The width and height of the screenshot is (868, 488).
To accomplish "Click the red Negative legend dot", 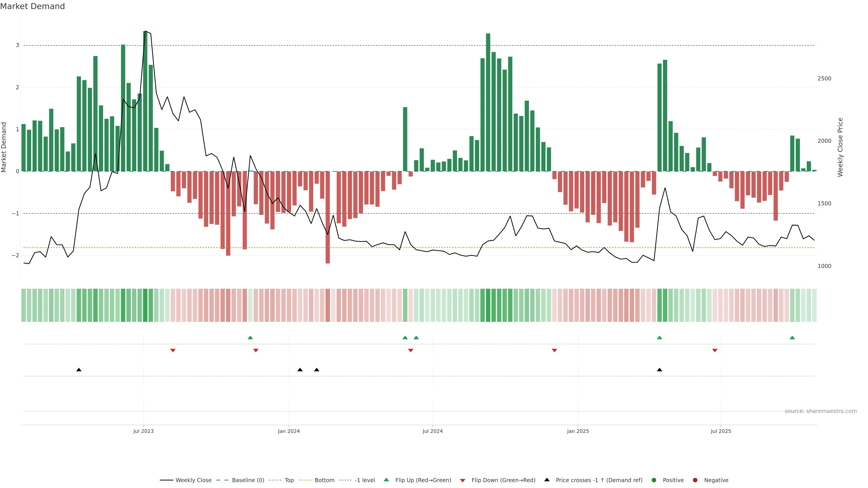I will [x=695, y=480].
